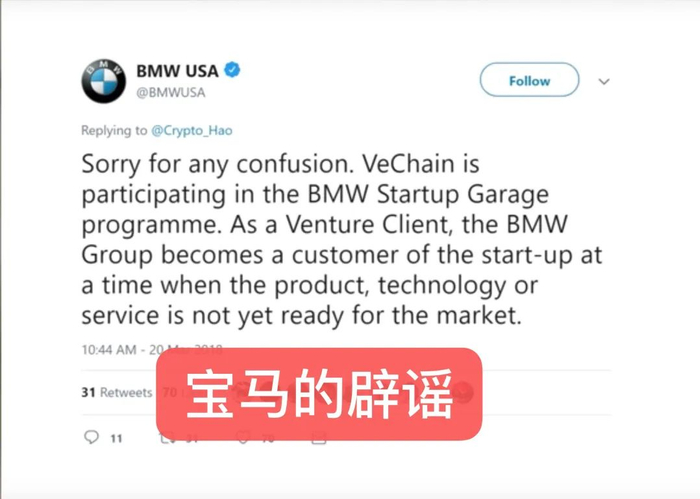Click the BMW USA display name
700x499 pixels.
177,71
